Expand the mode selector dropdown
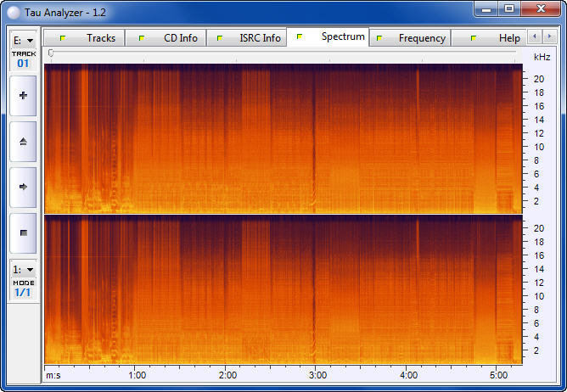This screenshot has width=567, height=392. pos(23,269)
